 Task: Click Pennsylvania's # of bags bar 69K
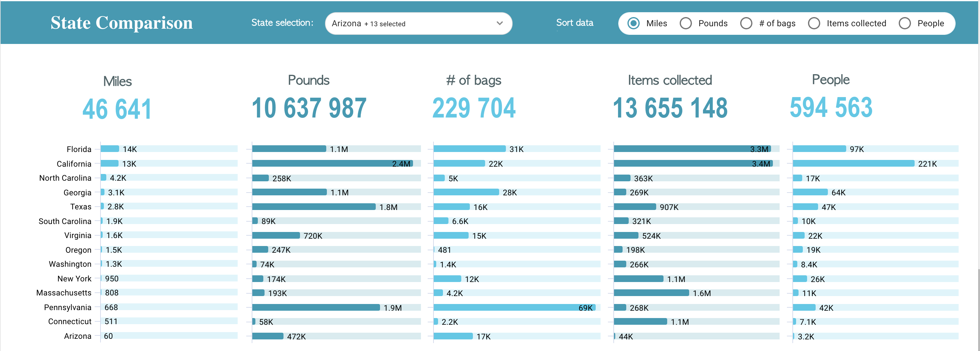514,307
